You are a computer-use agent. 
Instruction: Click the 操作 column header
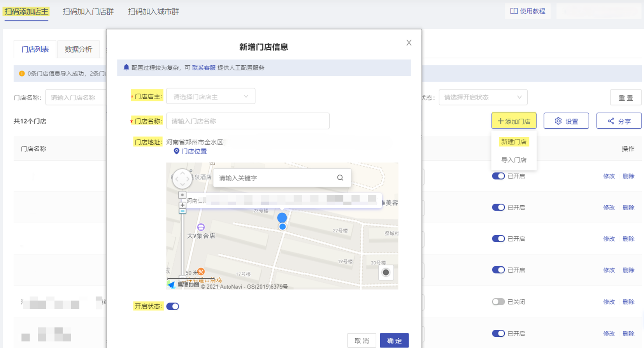(628, 149)
